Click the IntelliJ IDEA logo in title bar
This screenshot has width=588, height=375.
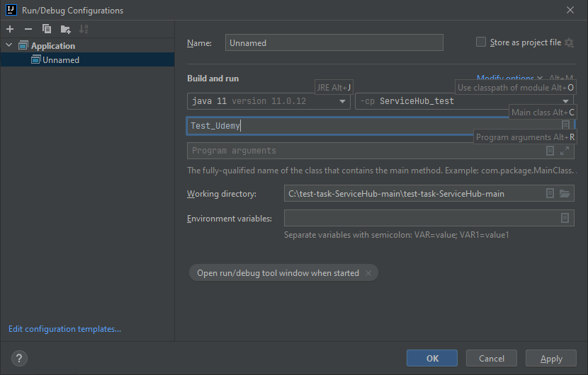pyautogui.click(x=11, y=10)
